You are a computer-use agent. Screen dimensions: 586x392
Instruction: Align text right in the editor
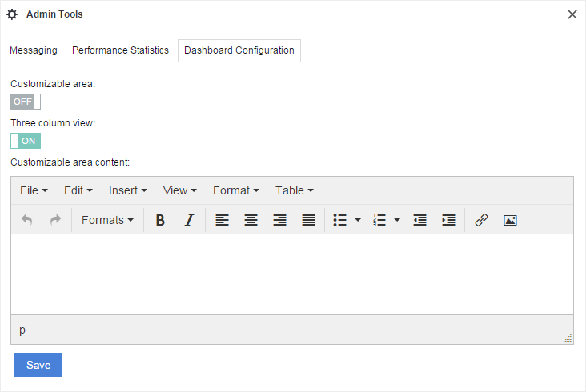pos(279,220)
